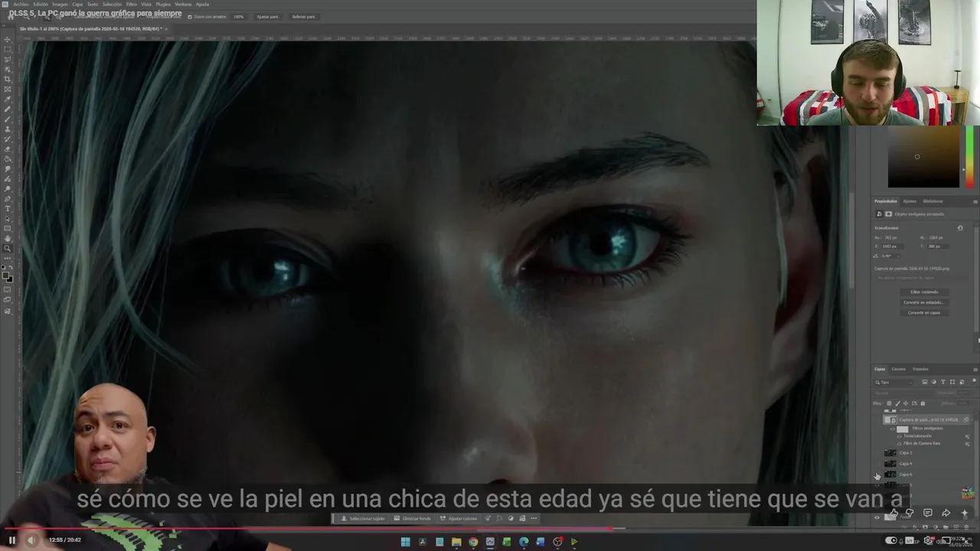
Task: Open File Explorer from taskbar
Action: 456,542
